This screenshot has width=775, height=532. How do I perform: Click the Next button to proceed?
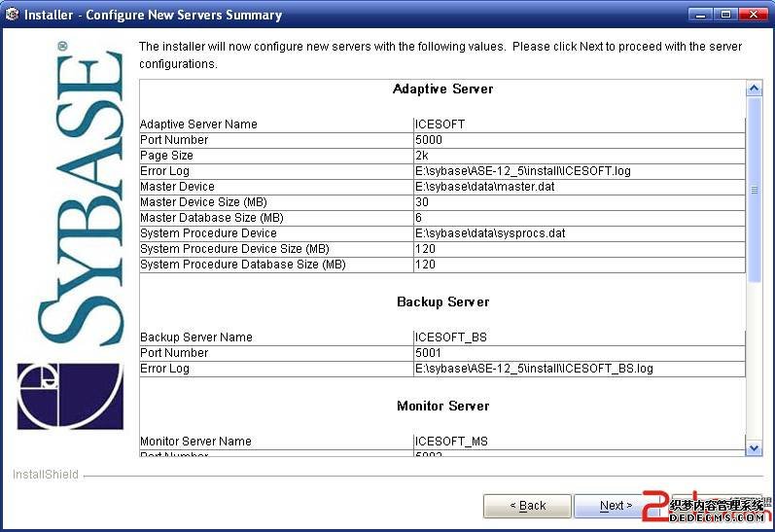coord(616,506)
